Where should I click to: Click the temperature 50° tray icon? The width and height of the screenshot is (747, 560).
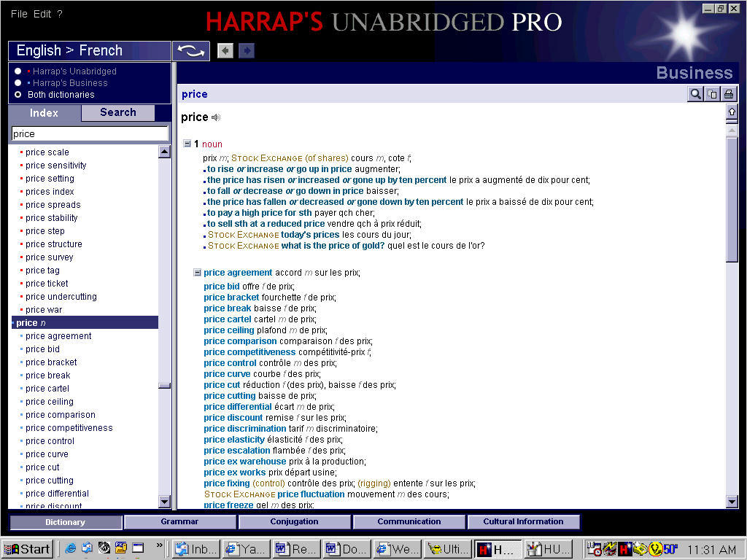coord(670,549)
